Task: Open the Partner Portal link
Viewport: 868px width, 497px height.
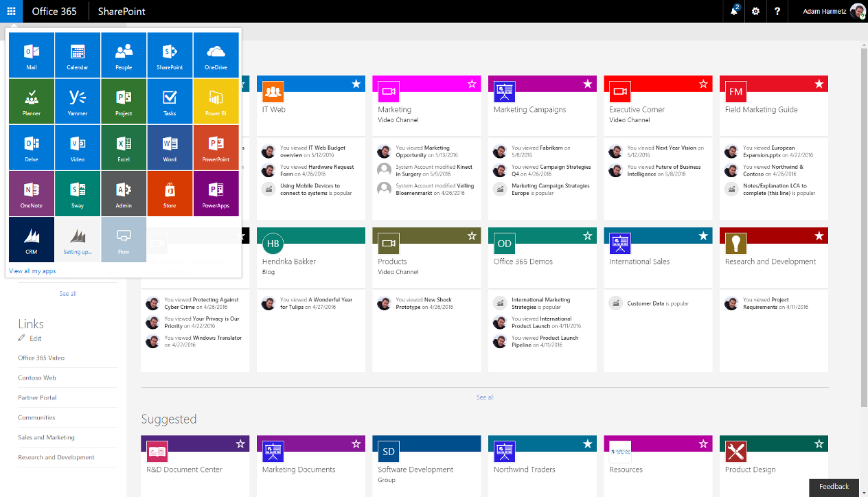Action: 37,397
